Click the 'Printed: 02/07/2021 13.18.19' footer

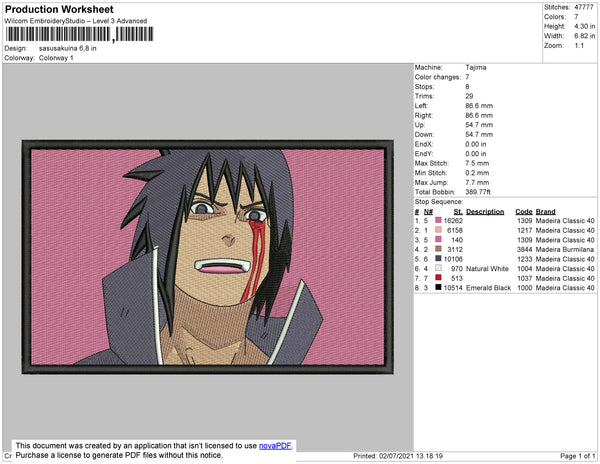click(x=398, y=456)
